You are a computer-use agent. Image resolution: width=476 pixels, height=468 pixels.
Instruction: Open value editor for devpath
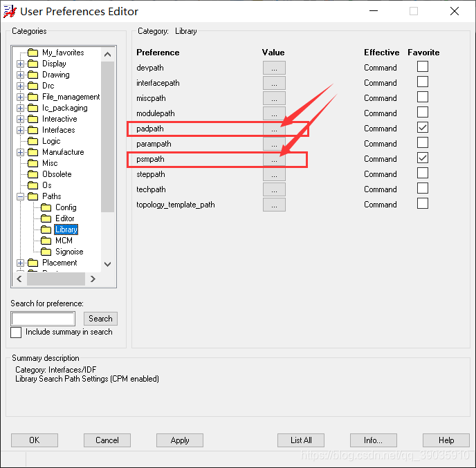[x=274, y=68]
